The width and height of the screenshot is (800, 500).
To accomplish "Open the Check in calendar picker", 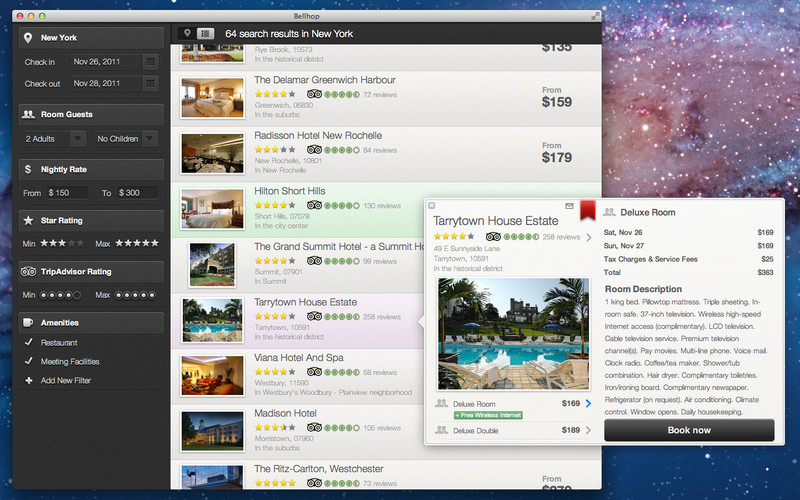I will coord(150,62).
